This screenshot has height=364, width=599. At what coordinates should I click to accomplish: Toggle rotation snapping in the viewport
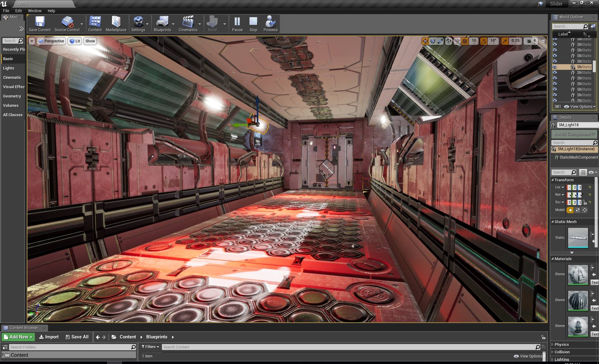click(484, 41)
